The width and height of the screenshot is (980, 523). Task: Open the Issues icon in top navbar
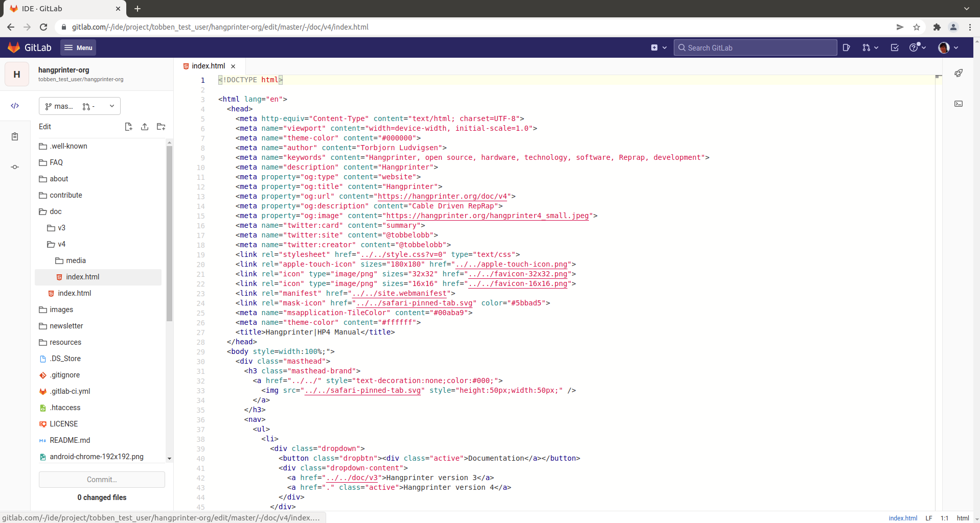coord(847,47)
